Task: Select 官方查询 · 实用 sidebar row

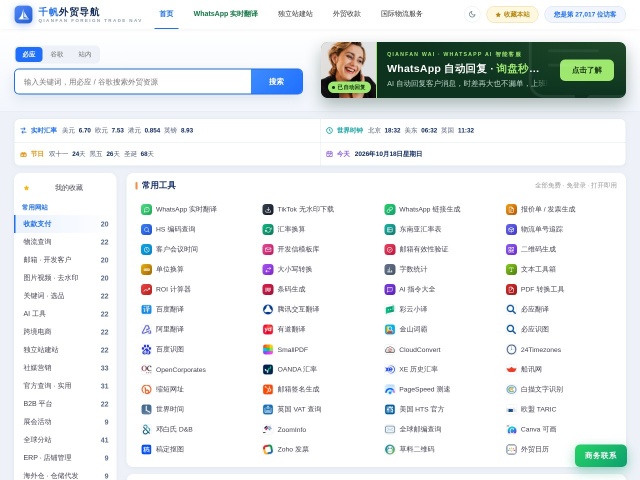Action: click(65, 386)
